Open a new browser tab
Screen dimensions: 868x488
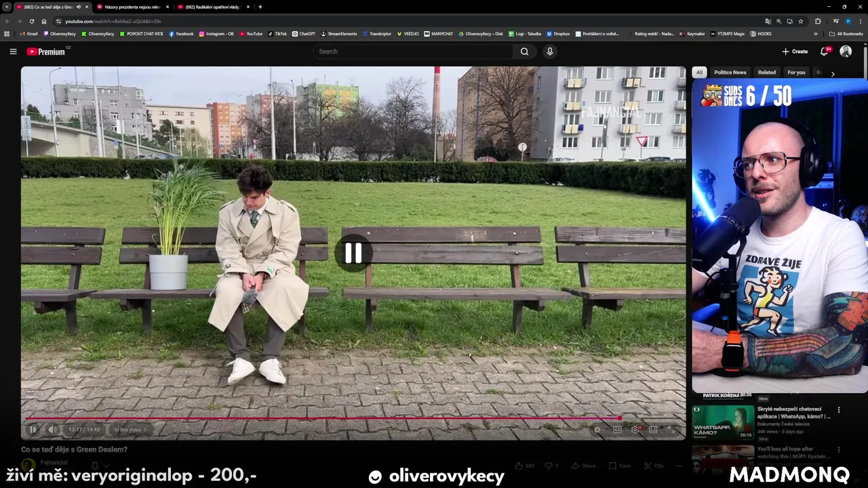[260, 7]
